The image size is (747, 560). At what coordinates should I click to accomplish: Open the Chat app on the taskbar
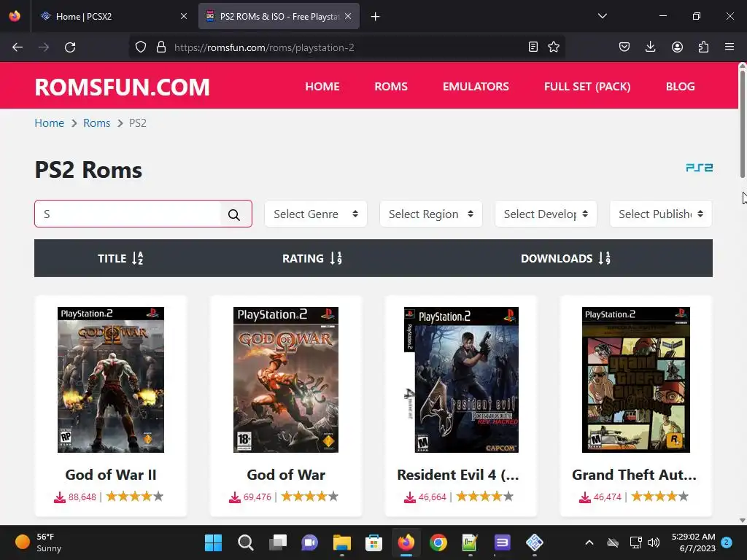pos(309,542)
